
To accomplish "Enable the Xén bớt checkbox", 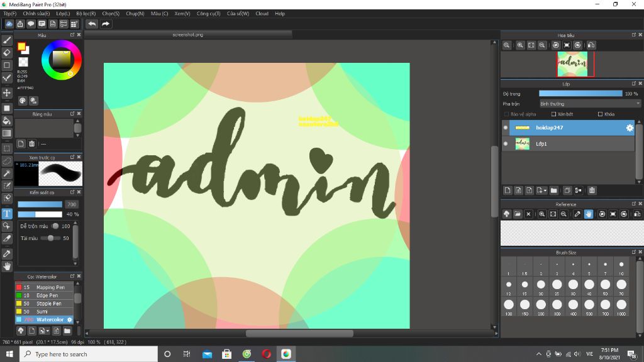I will 553,114.
